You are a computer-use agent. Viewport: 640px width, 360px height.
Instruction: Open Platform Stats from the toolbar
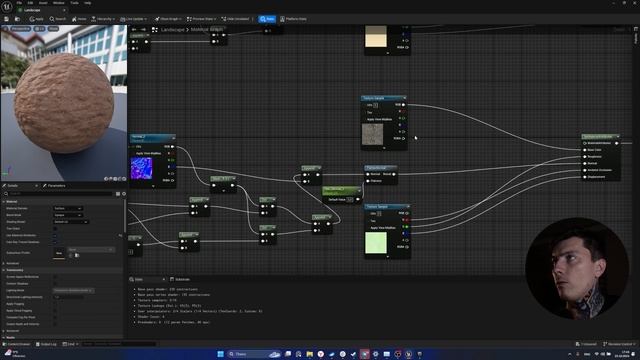coord(293,19)
